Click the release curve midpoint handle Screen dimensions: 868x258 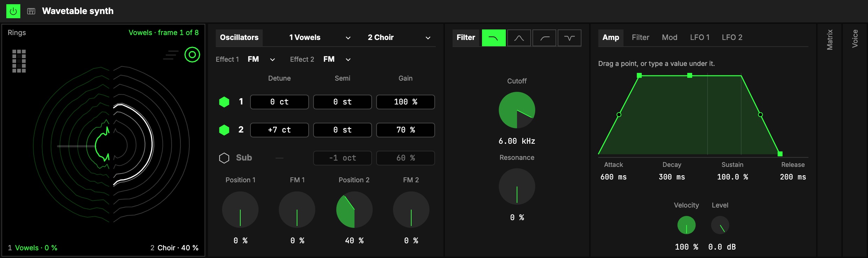[760, 115]
